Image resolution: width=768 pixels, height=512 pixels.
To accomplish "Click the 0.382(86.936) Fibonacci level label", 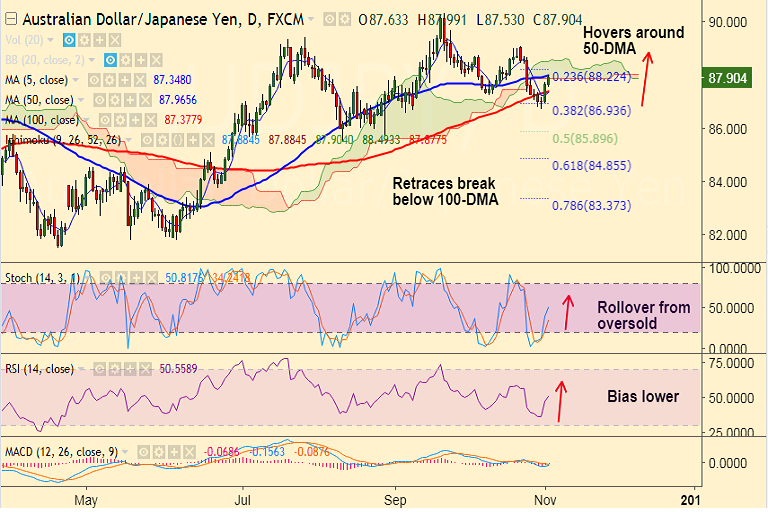I will point(592,111).
